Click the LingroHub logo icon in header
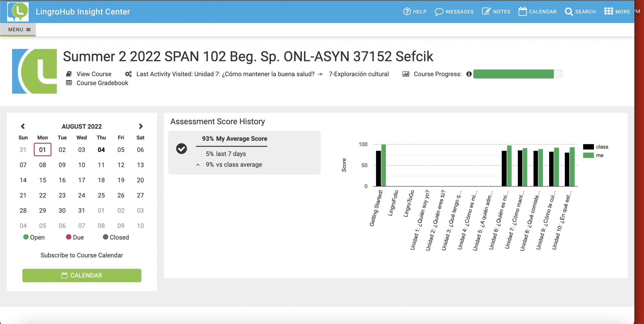Viewport: 644px width, 324px height. [18, 12]
